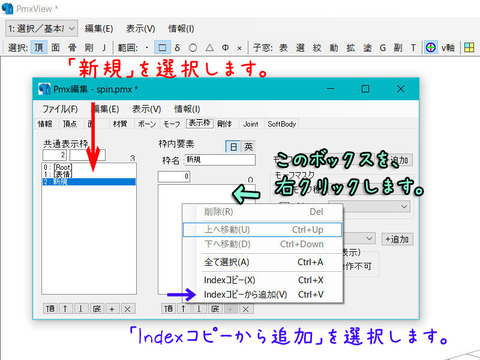
Task: Switch to the 剛体 tab
Action: tap(224, 124)
